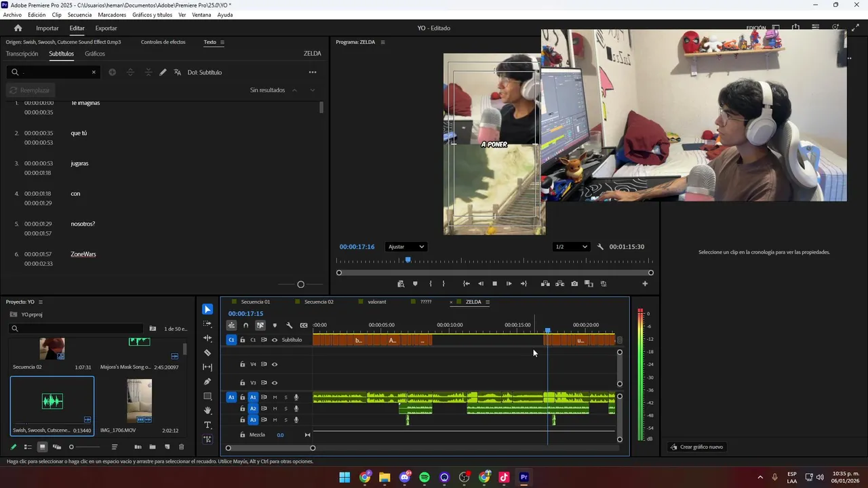Click the add caption segment plus icon
Screen dimensions: 868x488
point(113,73)
